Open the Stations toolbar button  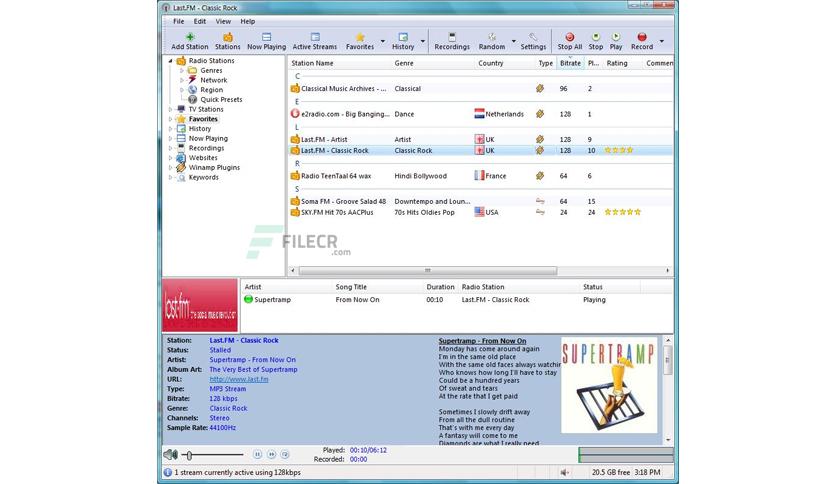[228, 41]
